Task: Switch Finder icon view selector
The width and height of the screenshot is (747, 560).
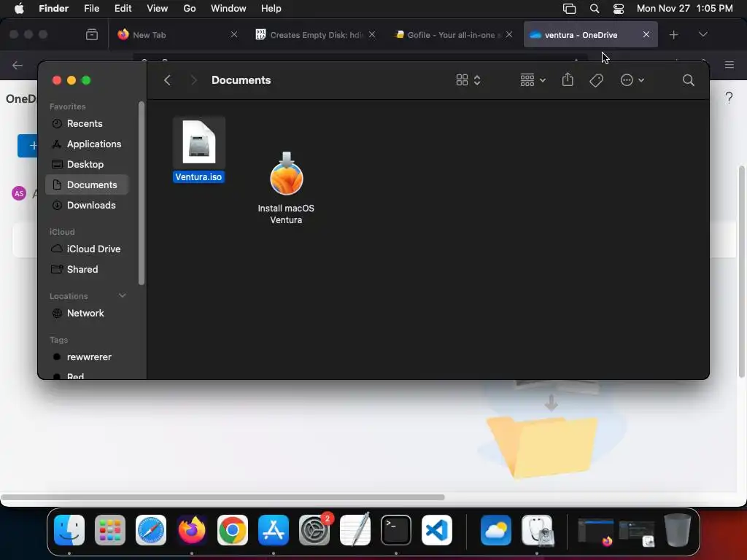Action: click(468, 80)
